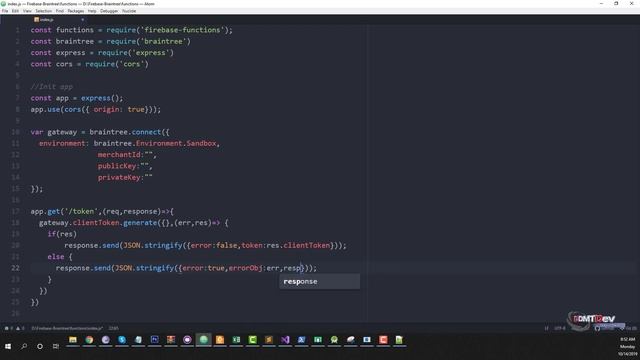Open Camtasia green C icon on the taskbar
Screen dimensions: 640x360
tap(253, 340)
